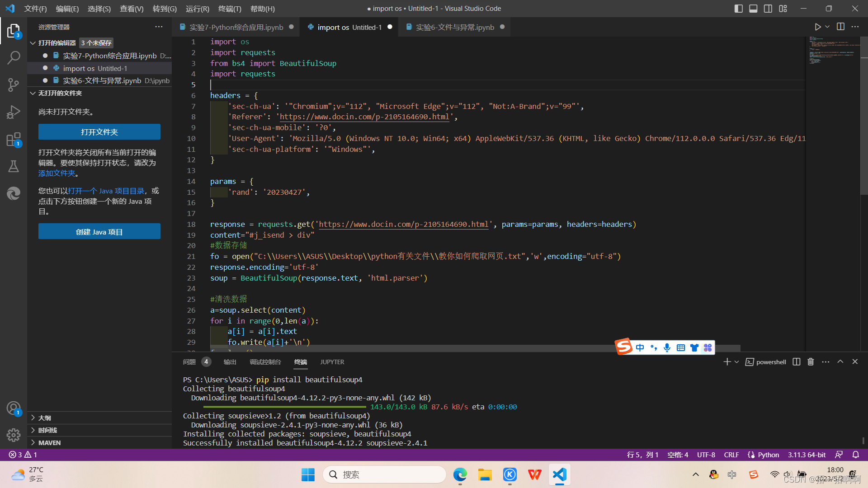Viewport: 868px width, 488px height.
Task: Change UTF-8 encoding in status bar
Action: point(706,455)
